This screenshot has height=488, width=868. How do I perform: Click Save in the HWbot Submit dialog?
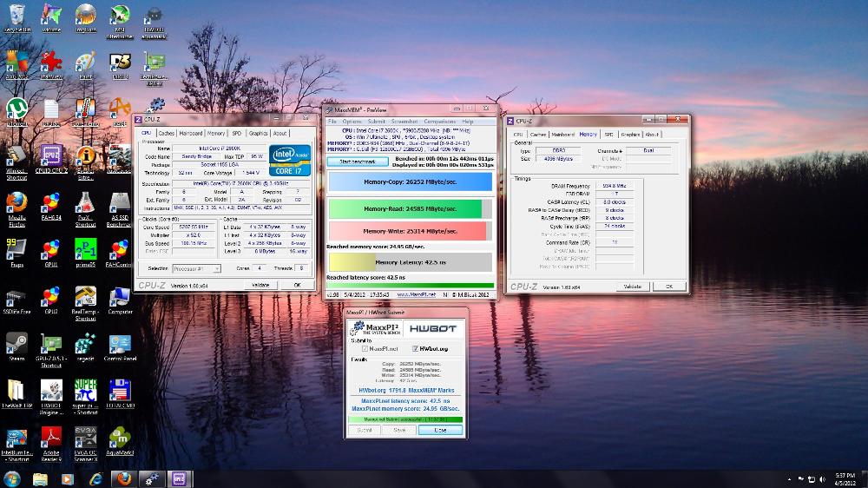pos(399,430)
